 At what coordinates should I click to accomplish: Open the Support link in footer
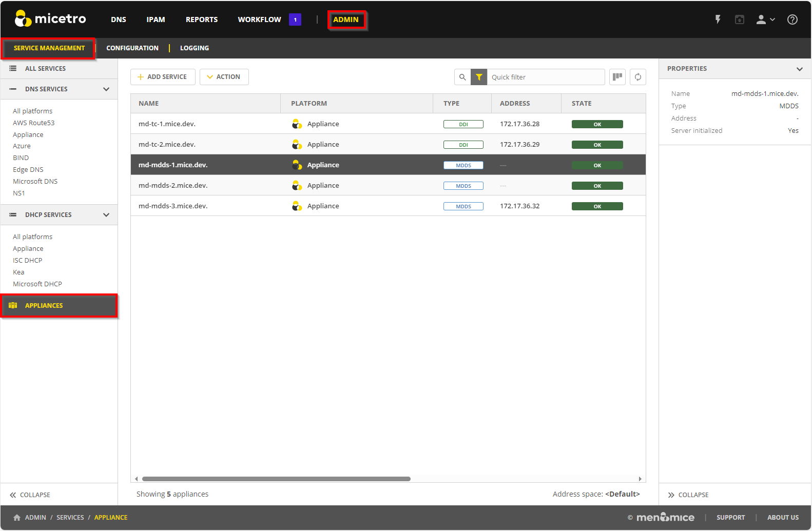(x=730, y=518)
